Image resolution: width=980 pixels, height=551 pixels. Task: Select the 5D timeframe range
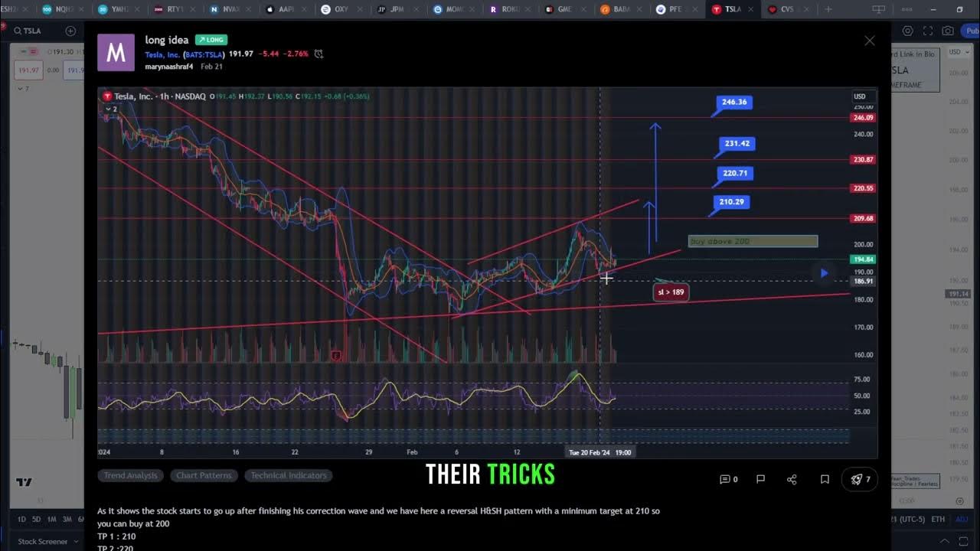[x=36, y=520]
